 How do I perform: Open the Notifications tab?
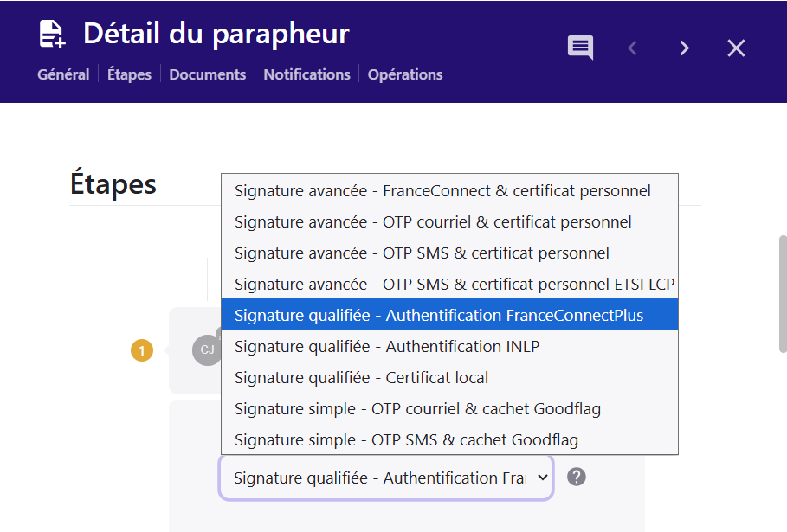(306, 74)
